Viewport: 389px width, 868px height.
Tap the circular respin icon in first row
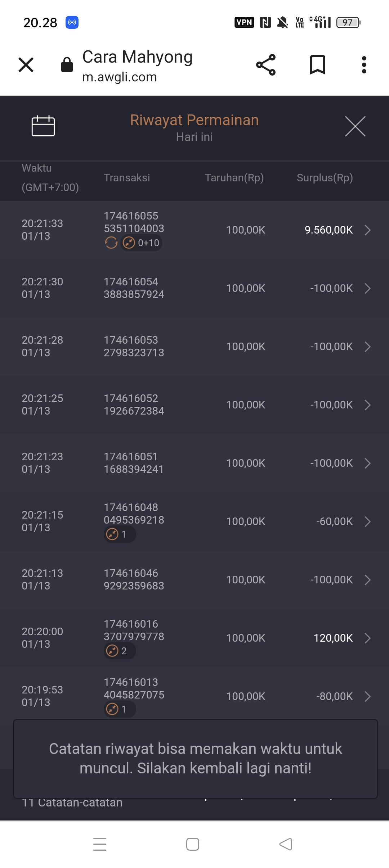(x=111, y=243)
